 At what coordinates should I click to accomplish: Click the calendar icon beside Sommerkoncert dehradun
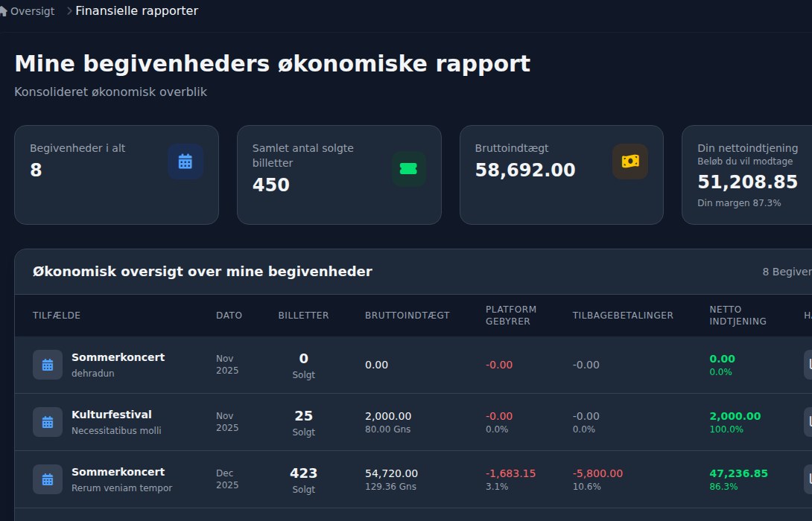48,365
